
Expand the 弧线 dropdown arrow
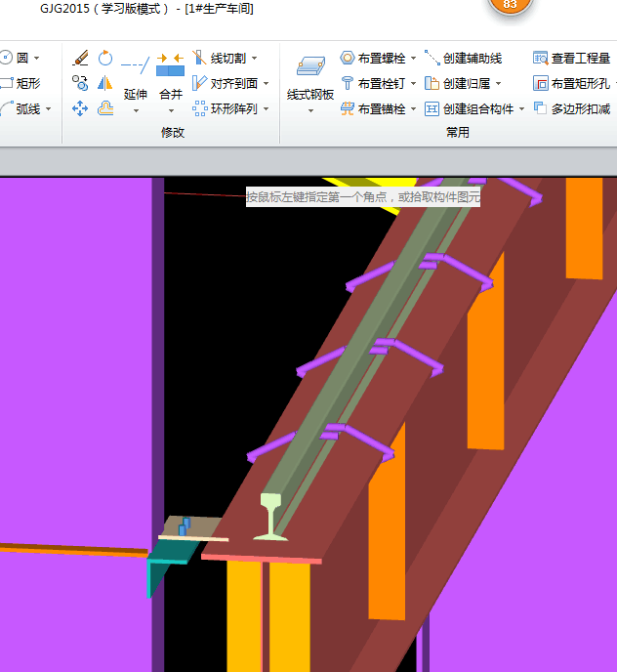[x=49, y=108]
